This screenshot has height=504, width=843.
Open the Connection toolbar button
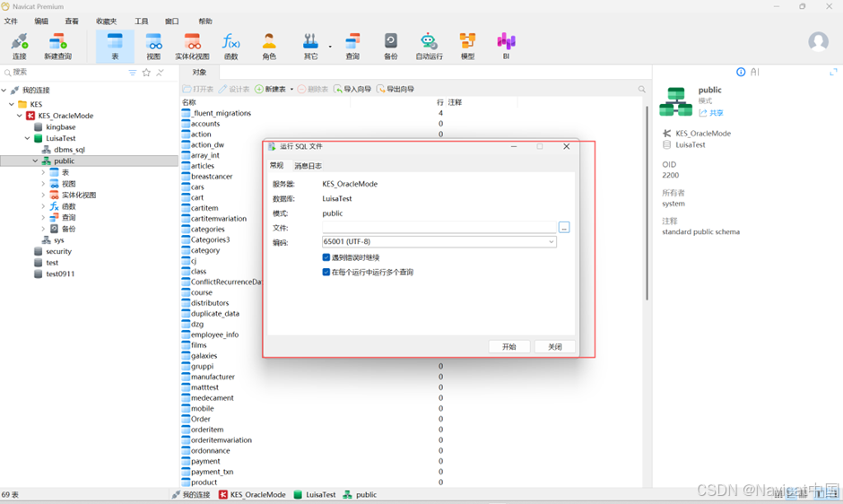[x=20, y=47]
